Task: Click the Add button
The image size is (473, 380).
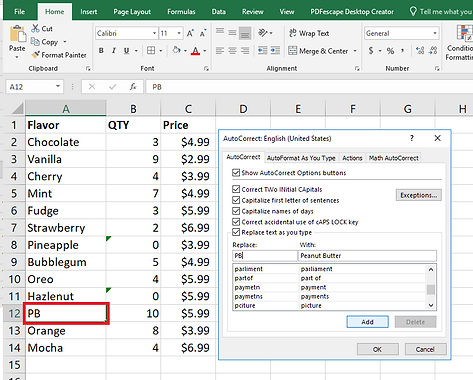Action: 367,322
